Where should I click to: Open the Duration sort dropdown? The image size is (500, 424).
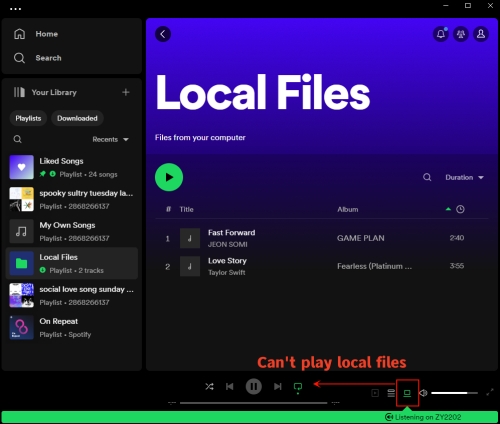[465, 177]
